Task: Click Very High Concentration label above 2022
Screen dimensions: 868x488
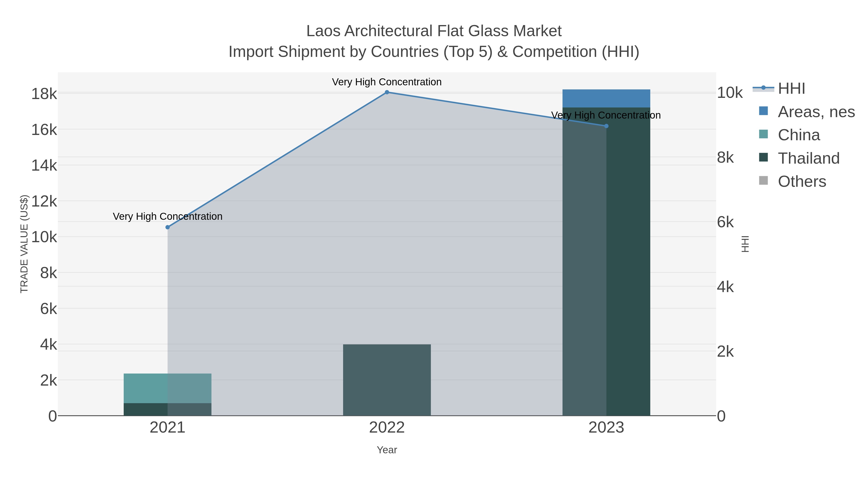Action: (x=387, y=82)
